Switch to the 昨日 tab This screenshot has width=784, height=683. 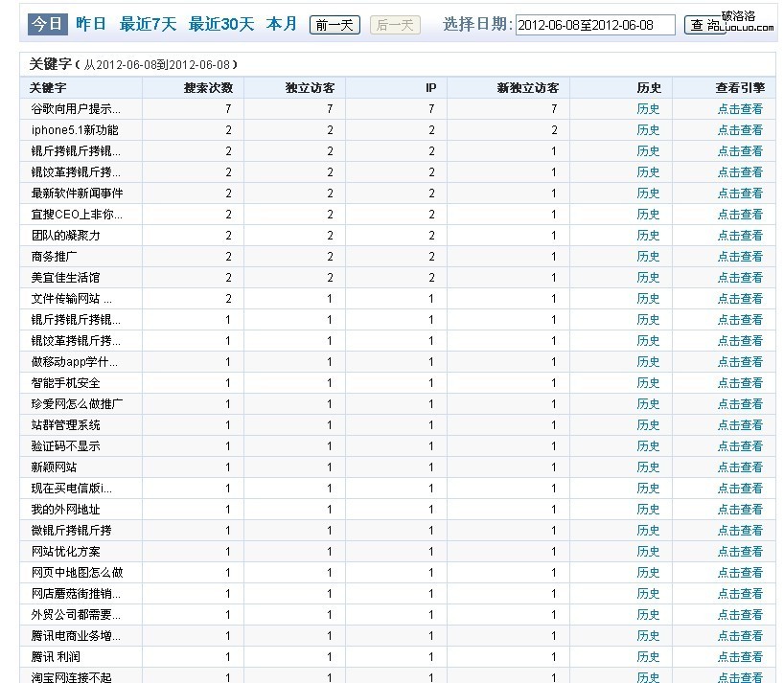(91, 24)
